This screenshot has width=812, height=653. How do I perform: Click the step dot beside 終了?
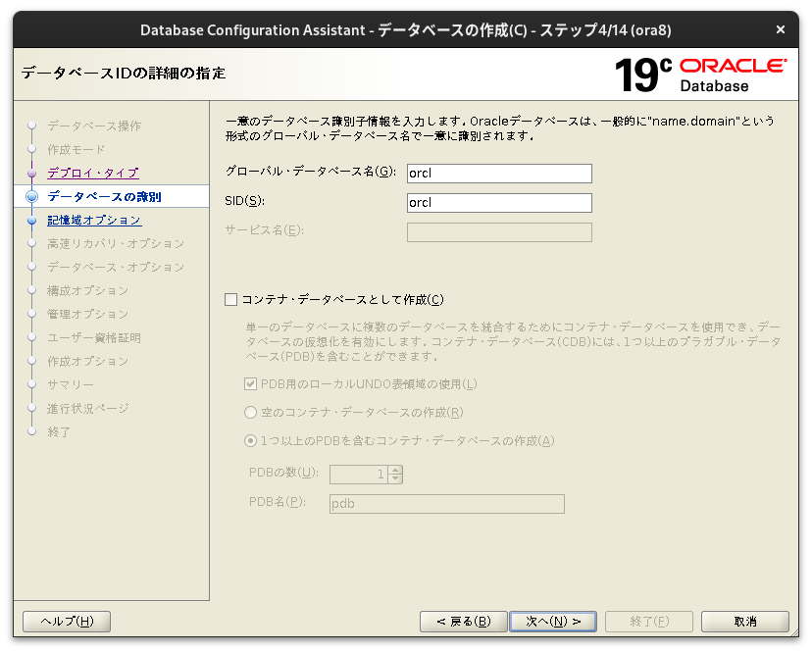pos(32,430)
